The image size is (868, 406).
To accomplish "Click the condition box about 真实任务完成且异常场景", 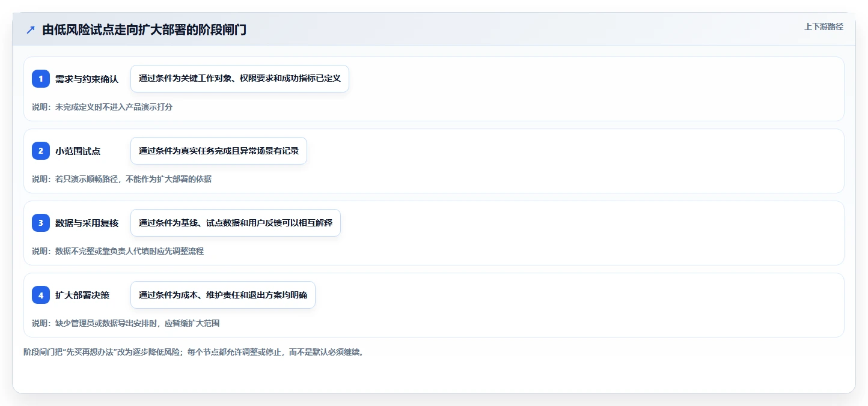I will [219, 151].
